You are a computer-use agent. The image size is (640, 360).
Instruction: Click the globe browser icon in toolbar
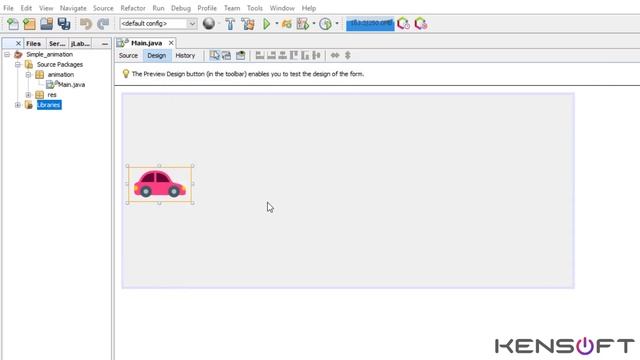[x=209, y=24]
